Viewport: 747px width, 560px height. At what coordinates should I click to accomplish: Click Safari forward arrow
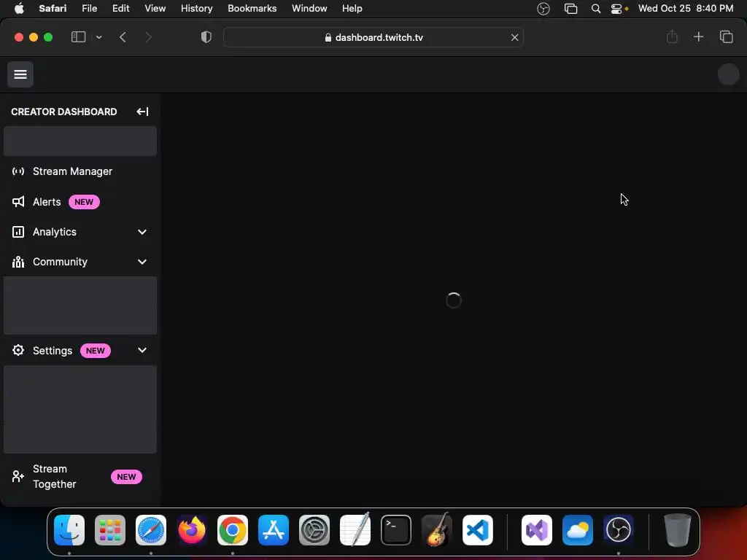point(148,37)
